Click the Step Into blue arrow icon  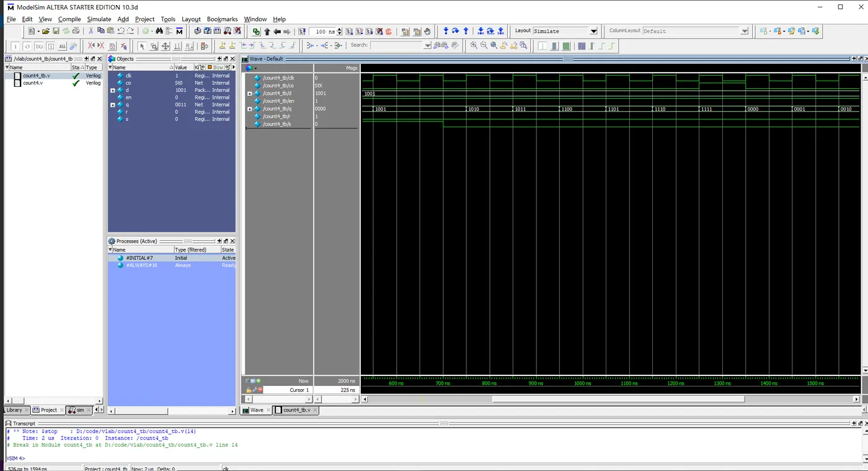[x=446, y=31]
